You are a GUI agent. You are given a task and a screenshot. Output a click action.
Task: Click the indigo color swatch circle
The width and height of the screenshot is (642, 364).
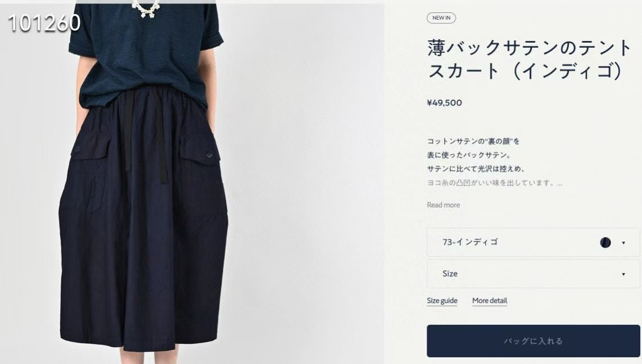[x=605, y=243]
